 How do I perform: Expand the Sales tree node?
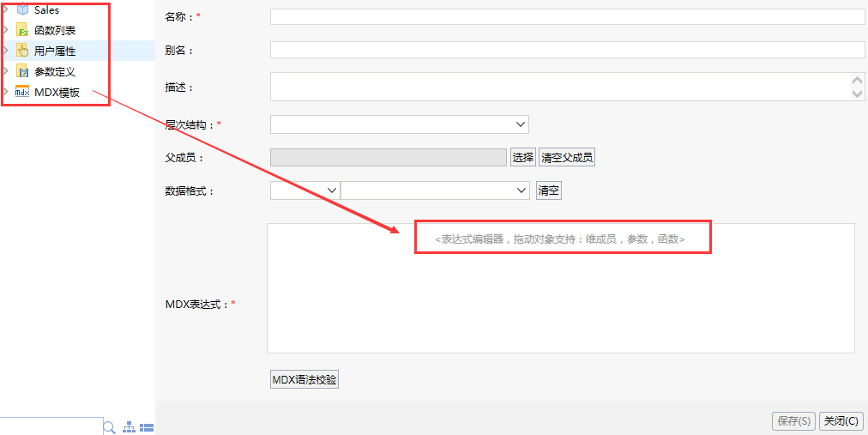pyautogui.click(x=5, y=9)
